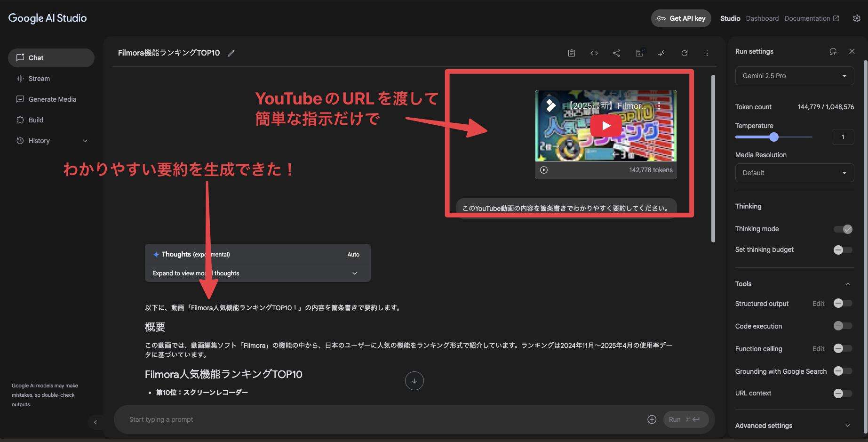This screenshot has height=442, width=868.
Task: Click the 第10位：スクリーンレコーダー list item
Action: (x=202, y=393)
